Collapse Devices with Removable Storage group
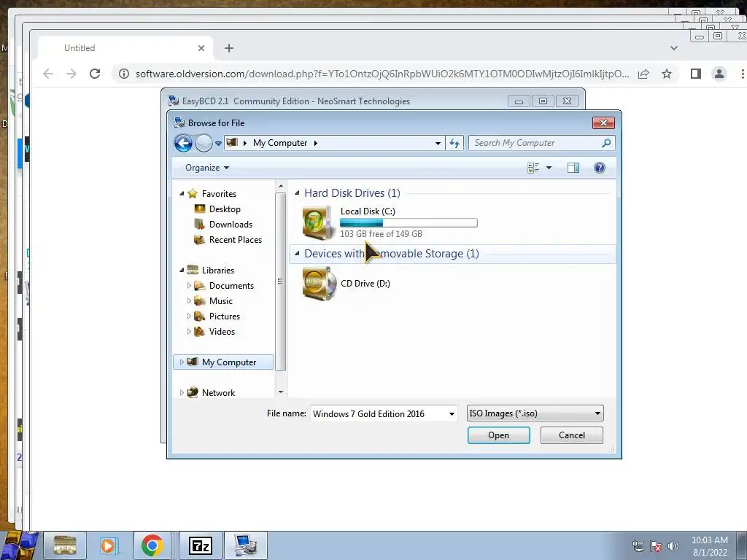 [x=297, y=253]
